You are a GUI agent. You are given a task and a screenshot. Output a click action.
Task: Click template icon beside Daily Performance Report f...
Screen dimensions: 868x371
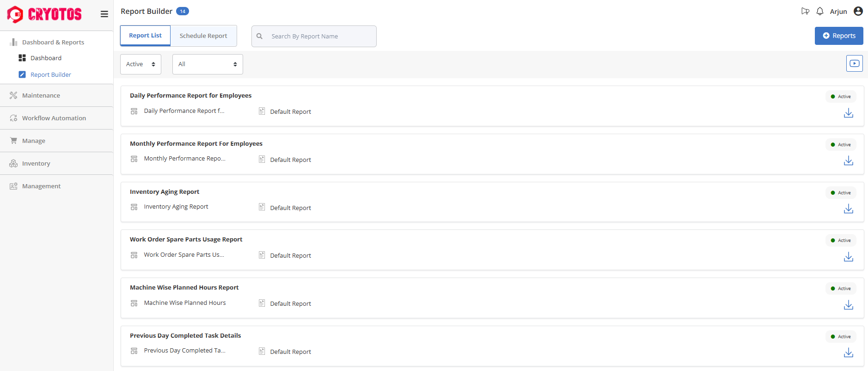pos(134,111)
